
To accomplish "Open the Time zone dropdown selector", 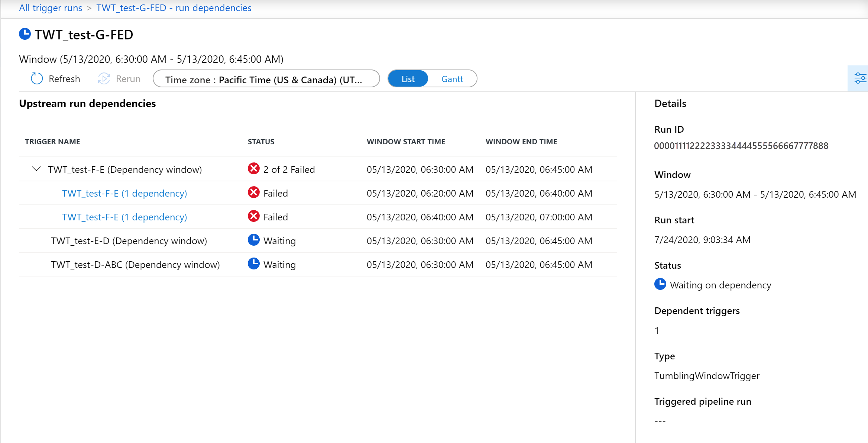I will [268, 78].
